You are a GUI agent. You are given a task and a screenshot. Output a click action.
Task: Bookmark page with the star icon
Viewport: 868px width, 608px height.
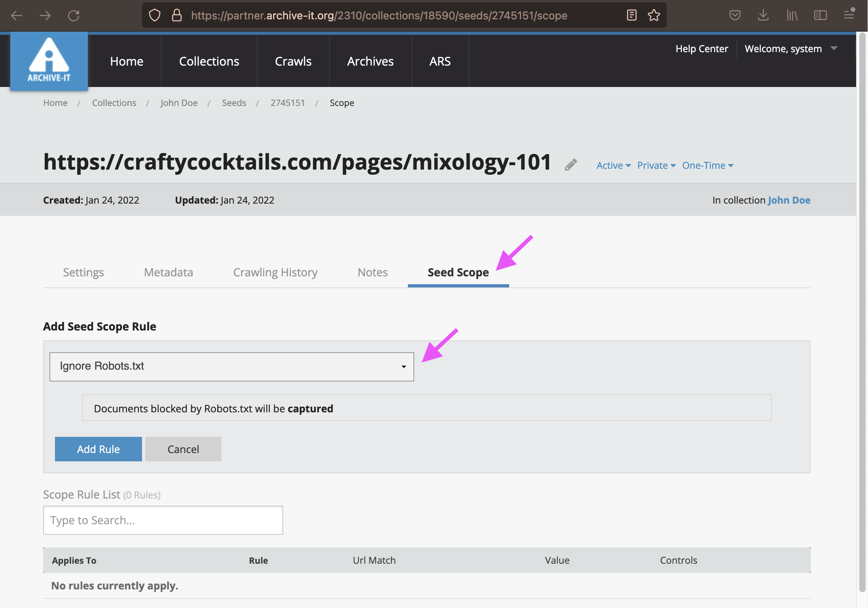click(654, 15)
